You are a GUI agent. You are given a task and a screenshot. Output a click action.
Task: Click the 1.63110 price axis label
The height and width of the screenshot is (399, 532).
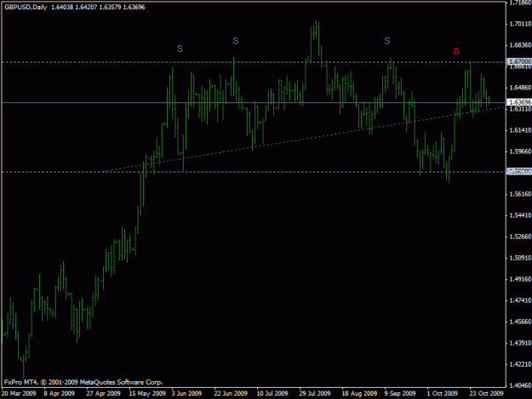[520, 109]
